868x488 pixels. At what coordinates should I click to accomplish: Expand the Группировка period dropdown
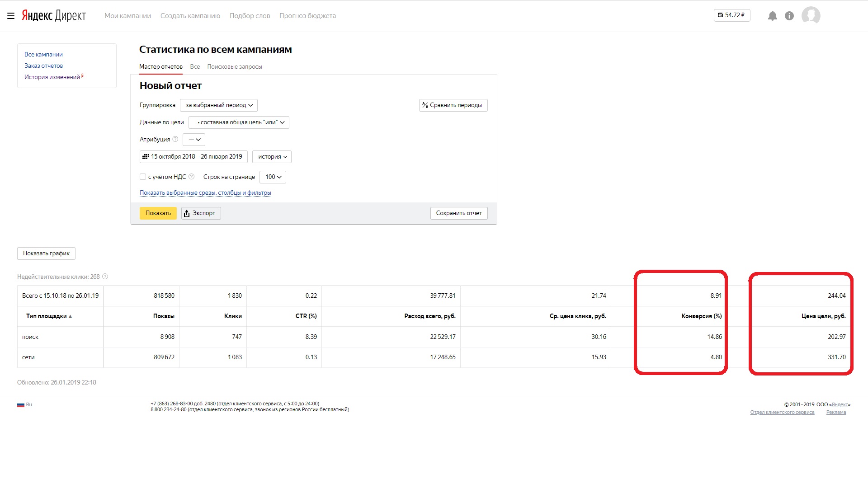click(219, 105)
